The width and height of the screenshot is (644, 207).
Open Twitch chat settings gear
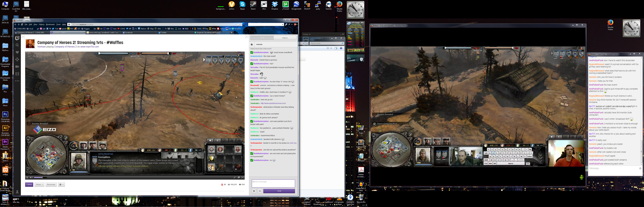pos(254,191)
